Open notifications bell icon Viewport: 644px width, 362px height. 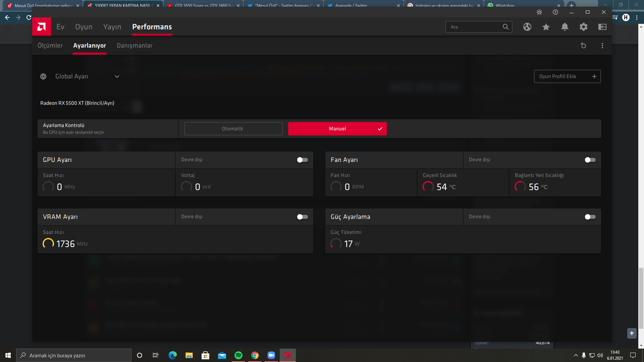[x=565, y=27]
